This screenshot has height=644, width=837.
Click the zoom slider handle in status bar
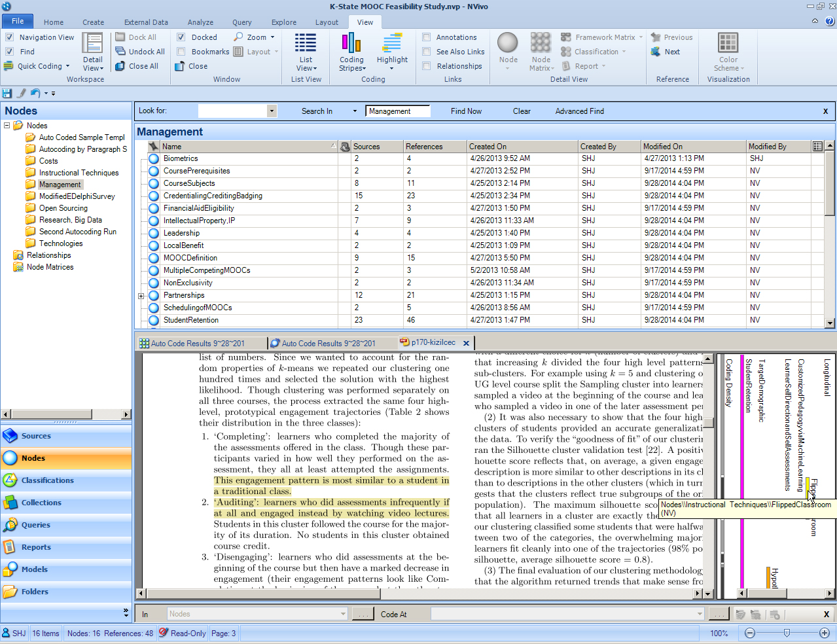tap(787, 633)
